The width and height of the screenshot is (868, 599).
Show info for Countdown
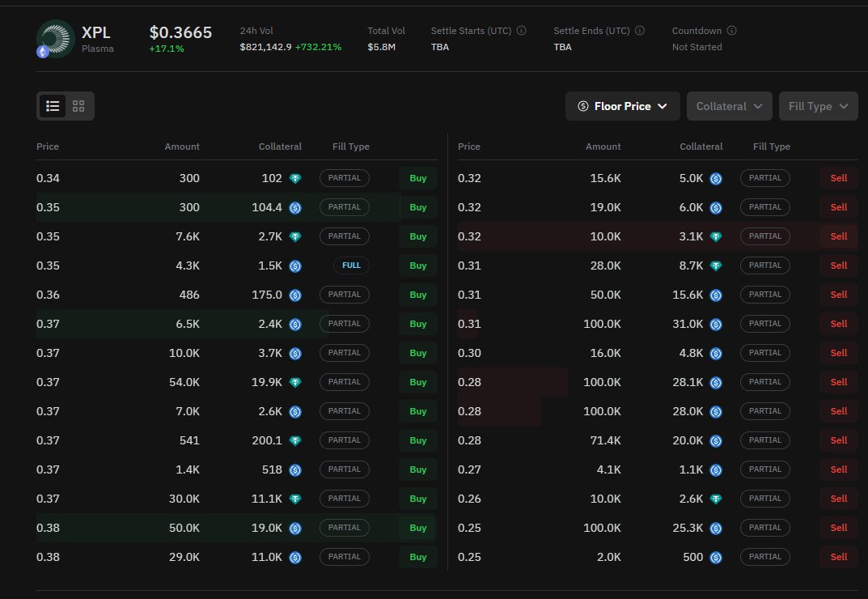(x=731, y=31)
